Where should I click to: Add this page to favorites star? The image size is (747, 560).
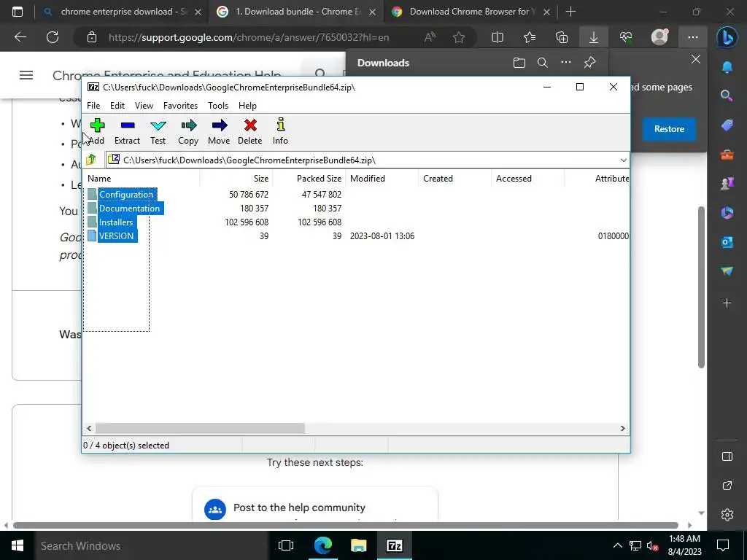pos(459,37)
